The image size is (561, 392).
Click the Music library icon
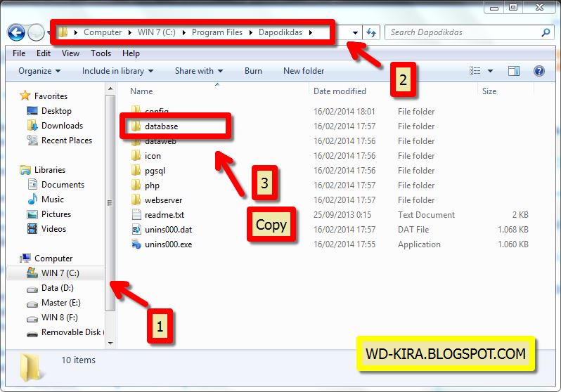click(32, 199)
